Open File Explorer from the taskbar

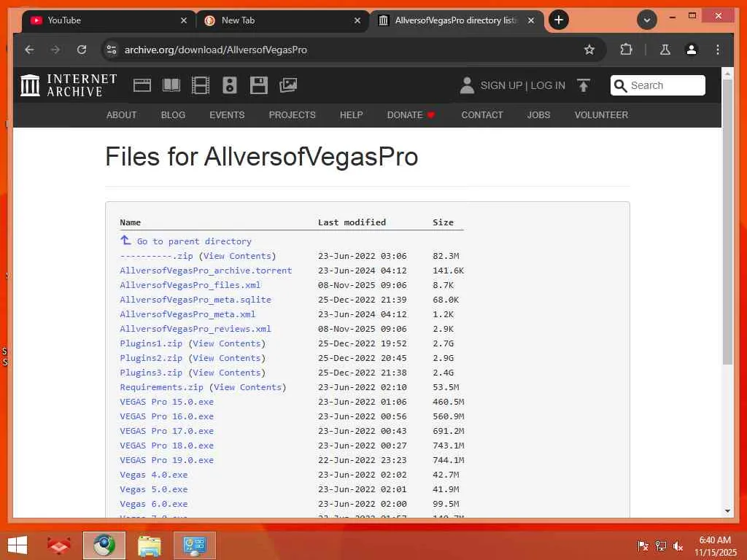(x=149, y=545)
